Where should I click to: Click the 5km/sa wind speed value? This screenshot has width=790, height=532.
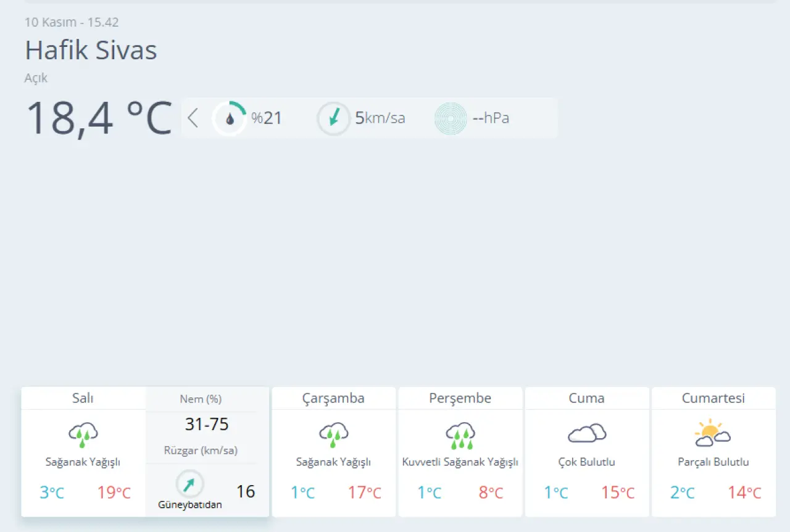coord(380,118)
